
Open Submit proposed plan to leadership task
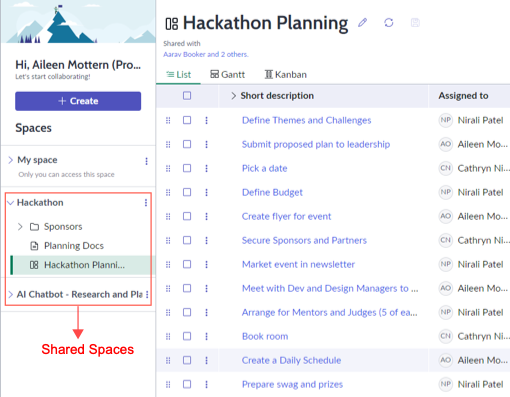(316, 144)
